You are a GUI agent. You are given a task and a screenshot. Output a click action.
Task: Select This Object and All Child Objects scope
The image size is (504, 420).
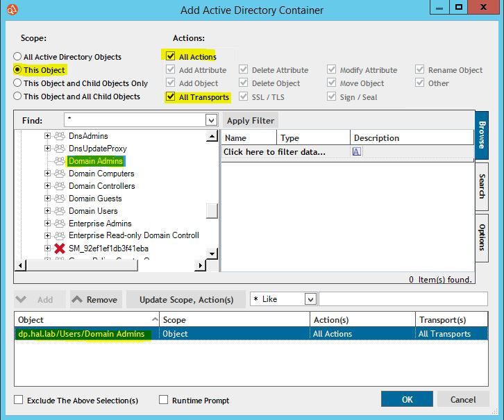point(17,96)
